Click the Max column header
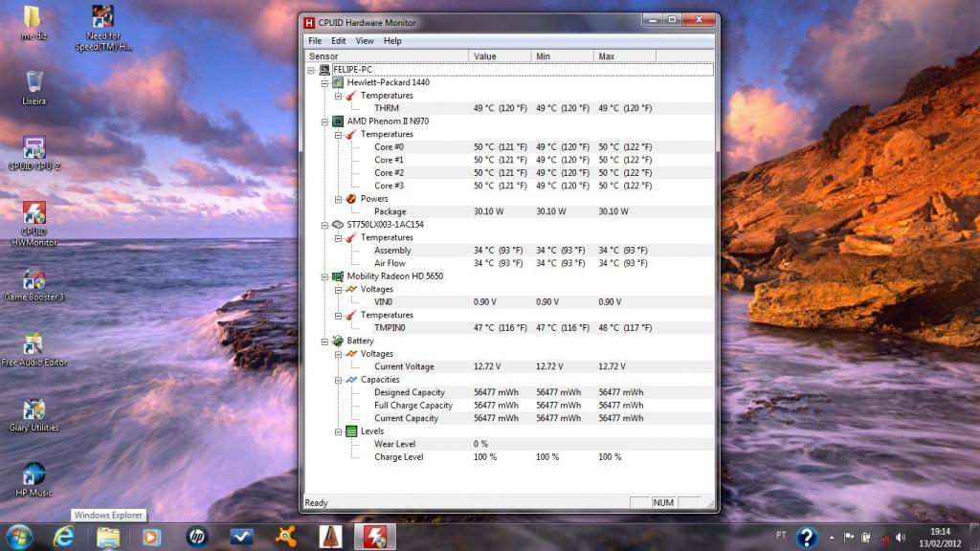The width and height of the screenshot is (980, 551). (625, 56)
